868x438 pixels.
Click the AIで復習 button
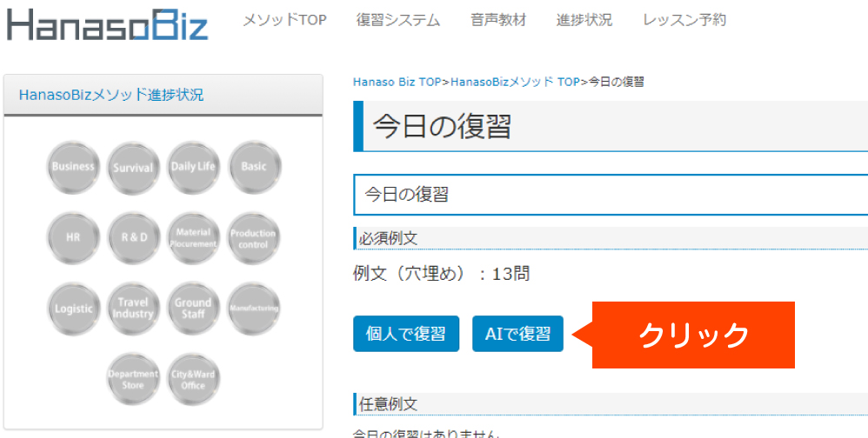click(517, 334)
